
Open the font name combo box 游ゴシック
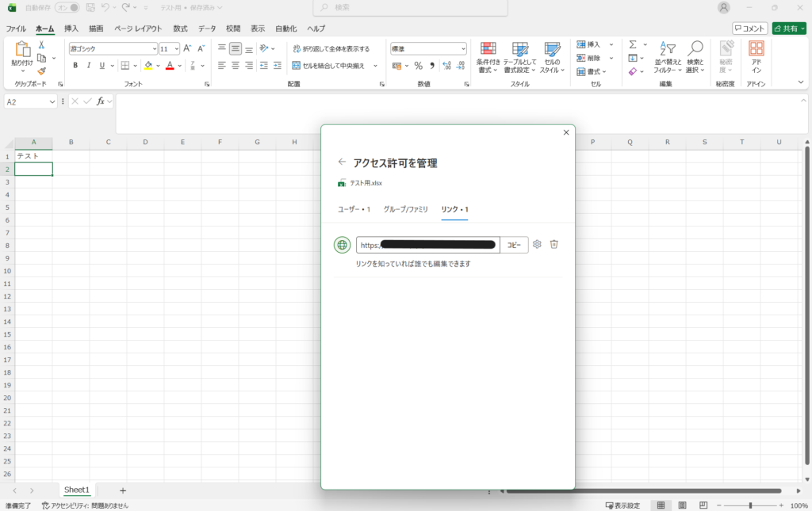pos(113,48)
